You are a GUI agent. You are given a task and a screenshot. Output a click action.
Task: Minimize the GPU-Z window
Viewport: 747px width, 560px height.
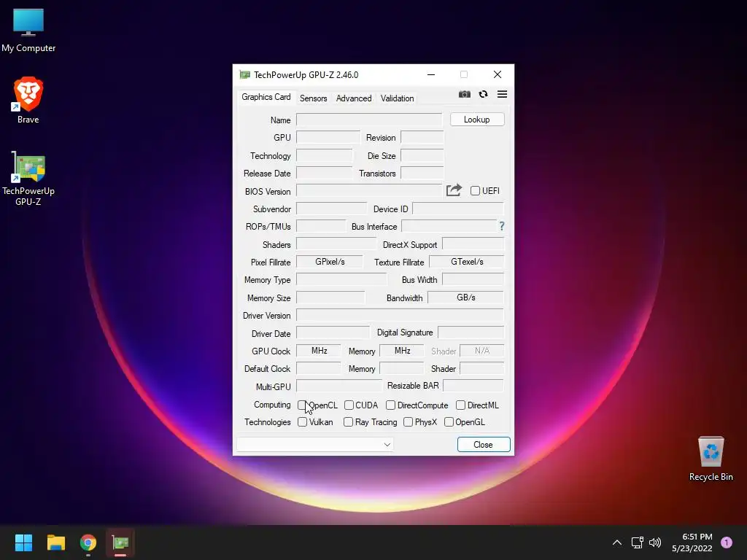click(430, 75)
